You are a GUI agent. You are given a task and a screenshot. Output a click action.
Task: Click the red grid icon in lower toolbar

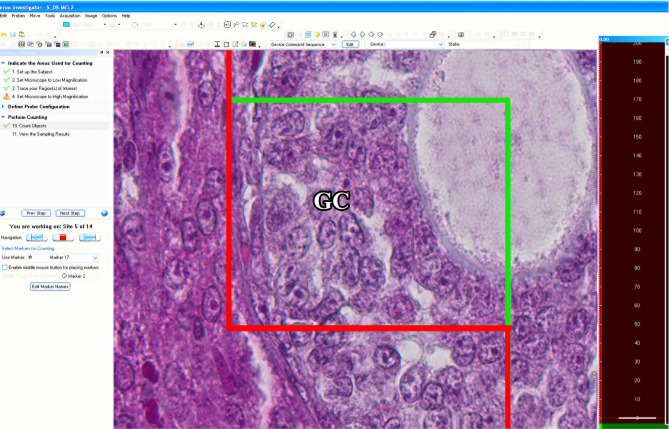(21, 44)
